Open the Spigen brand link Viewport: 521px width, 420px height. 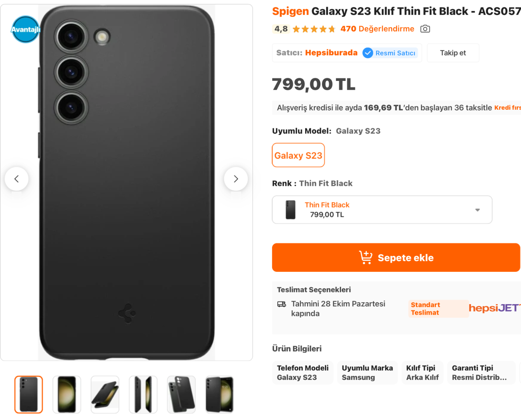tap(290, 11)
